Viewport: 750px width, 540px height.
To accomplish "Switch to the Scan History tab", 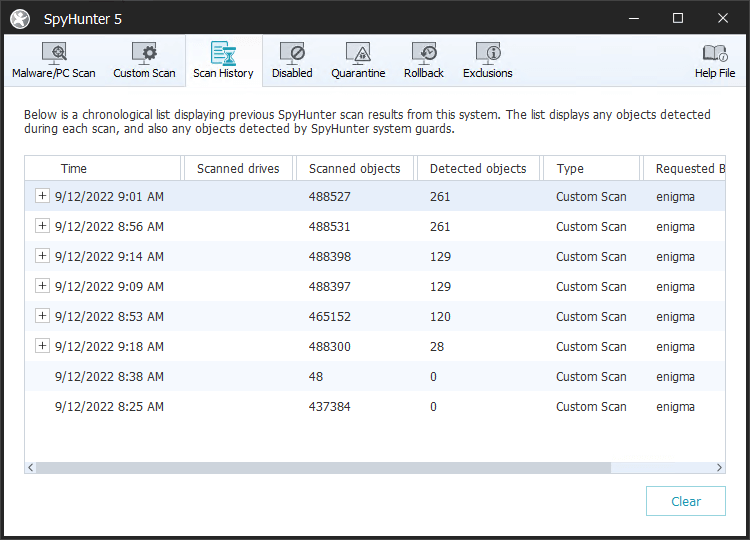I will tap(223, 60).
